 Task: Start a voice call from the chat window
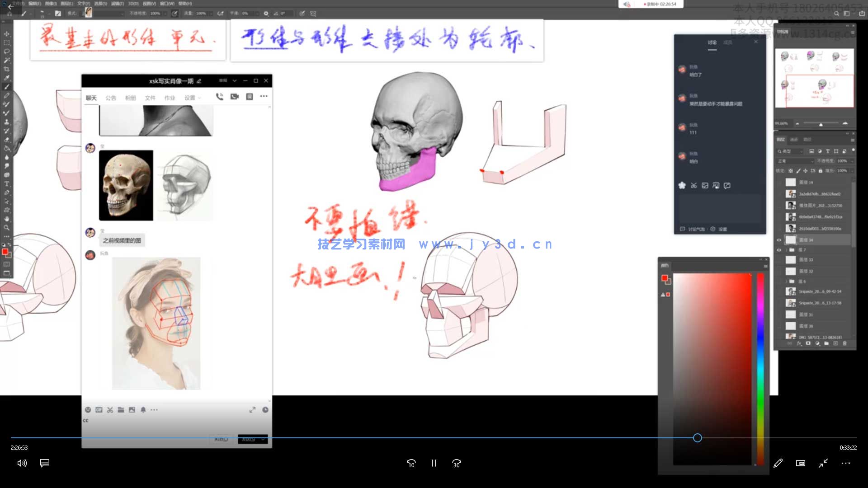pyautogui.click(x=220, y=96)
